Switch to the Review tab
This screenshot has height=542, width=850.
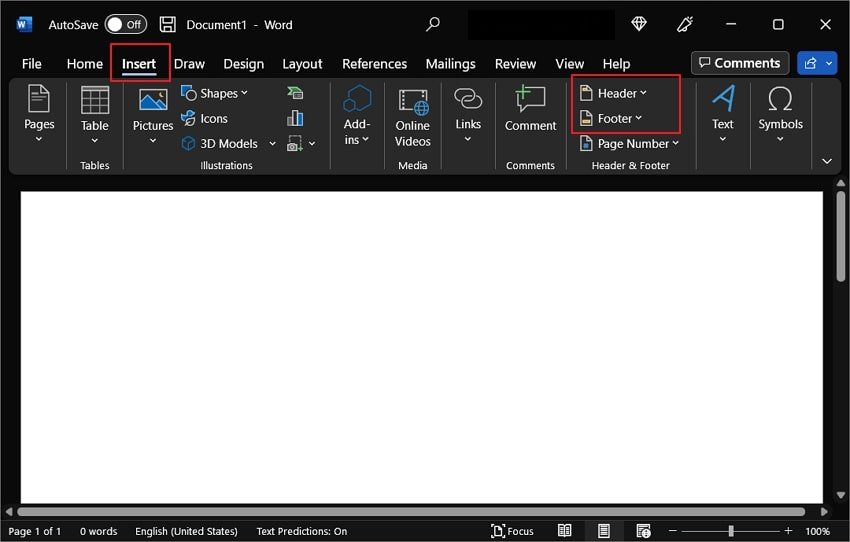tap(515, 64)
